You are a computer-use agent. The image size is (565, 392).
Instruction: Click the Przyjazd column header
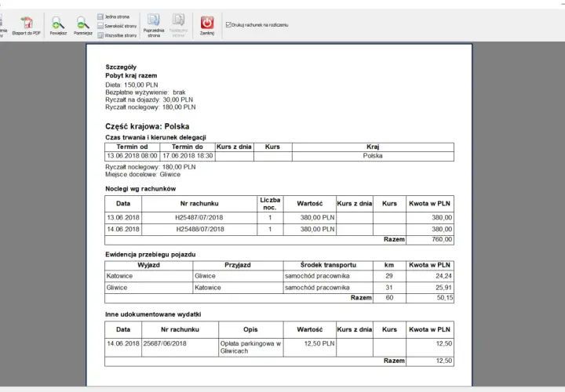click(238, 265)
